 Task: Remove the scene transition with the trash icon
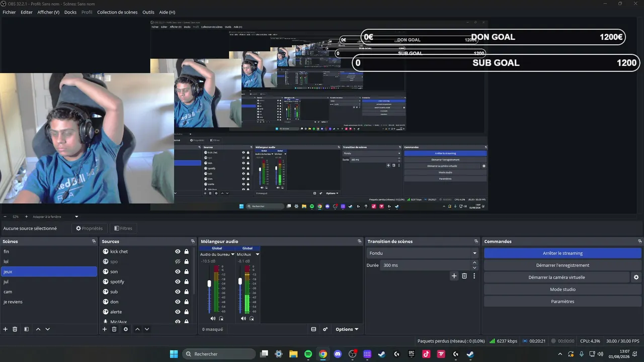pyautogui.click(x=464, y=276)
